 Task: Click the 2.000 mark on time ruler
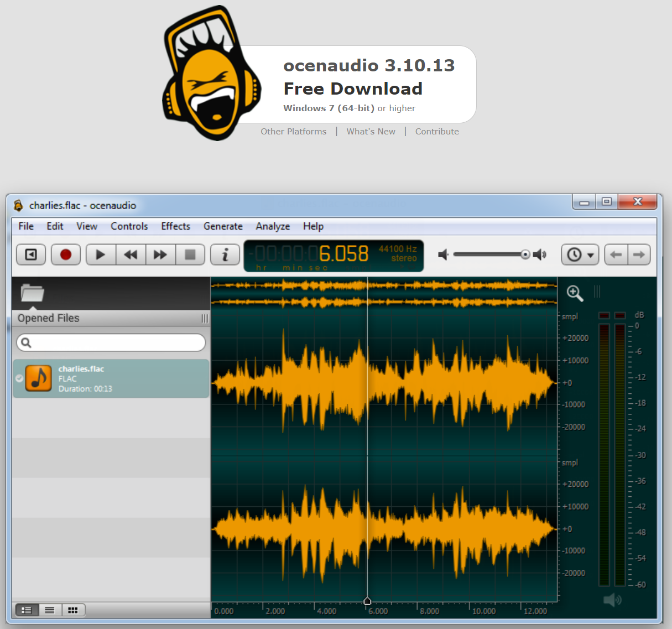(275, 611)
